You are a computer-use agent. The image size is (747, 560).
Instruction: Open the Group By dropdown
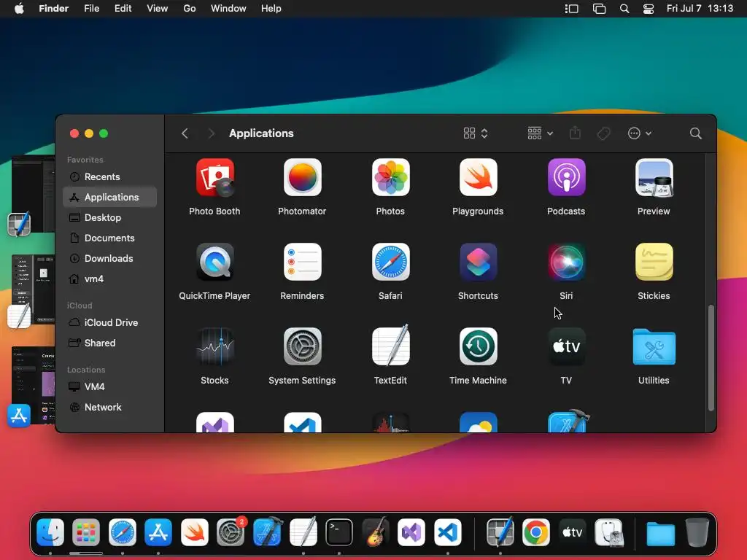coord(541,133)
